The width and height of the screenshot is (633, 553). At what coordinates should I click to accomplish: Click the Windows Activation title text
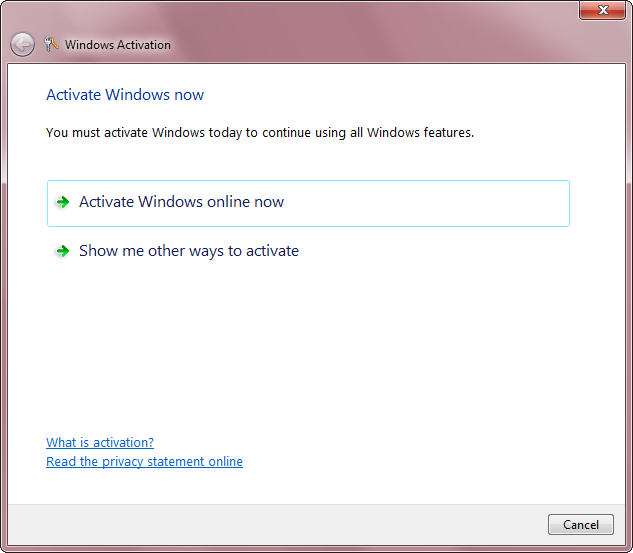tap(117, 45)
